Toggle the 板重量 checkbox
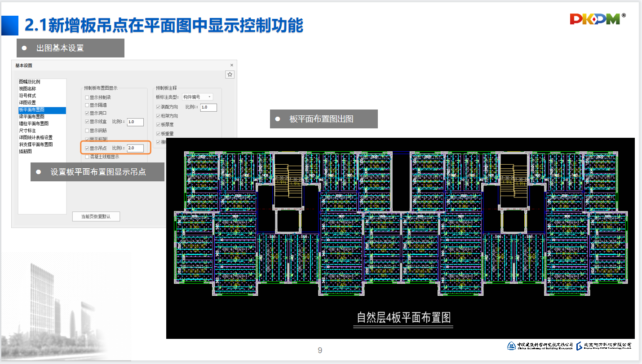This screenshot has height=364, width=642. (158, 134)
